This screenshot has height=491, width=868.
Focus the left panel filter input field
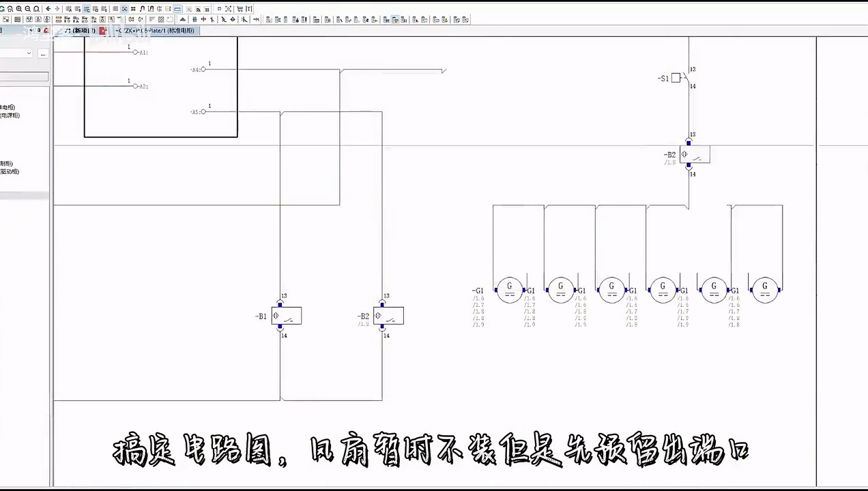click(24, 76)
